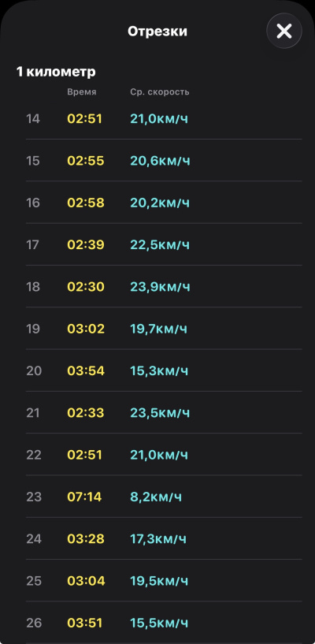Select the 20,2км/ч speed in split 16
Image resolution: width=315 pixels, height=644 pixels.
[x=160, y=203]
